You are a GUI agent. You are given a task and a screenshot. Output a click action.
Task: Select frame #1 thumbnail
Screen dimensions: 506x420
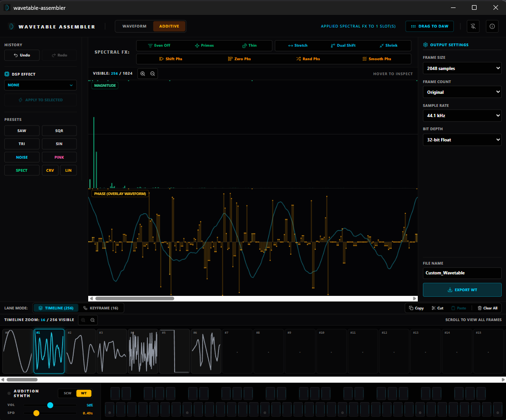coord(49,351)
